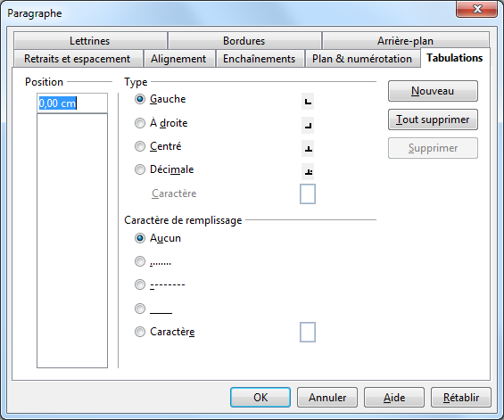Click the Tout supprimer button
The width and height of the screenshot is (504, 420).
coord(433,119)
